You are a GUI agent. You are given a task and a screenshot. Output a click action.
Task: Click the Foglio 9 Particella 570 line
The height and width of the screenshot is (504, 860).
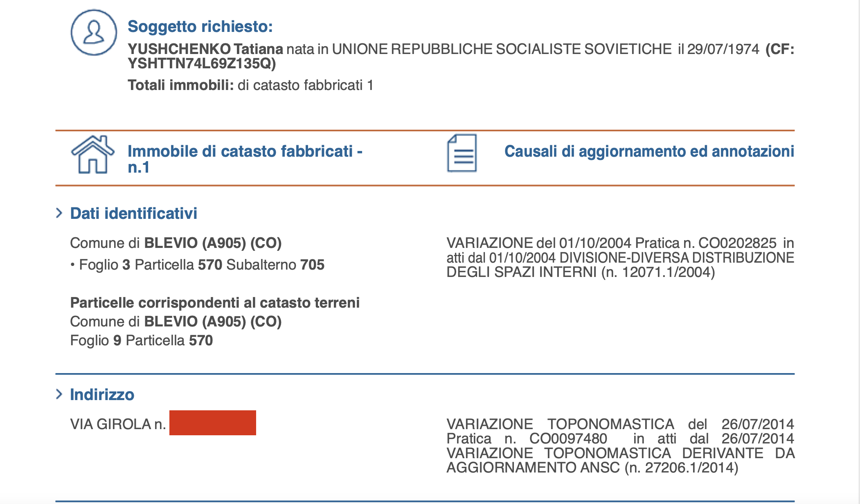tap(142, 340)
